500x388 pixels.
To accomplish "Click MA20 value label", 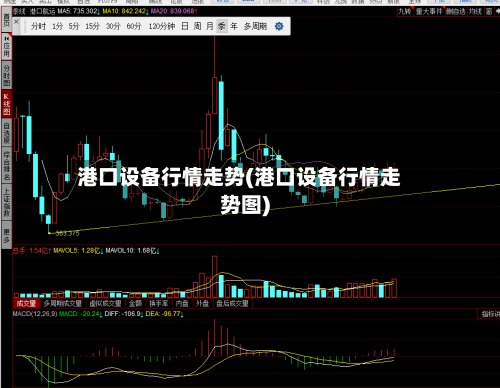I will (174, 11).
